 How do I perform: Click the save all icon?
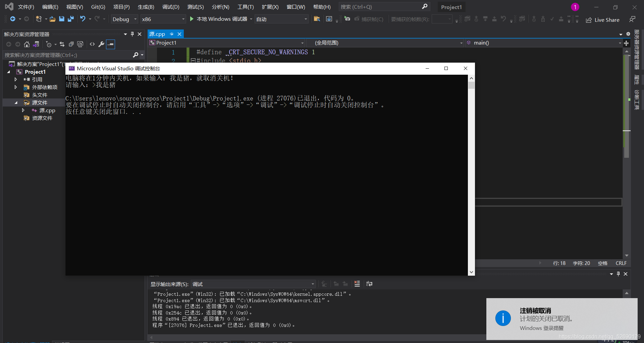[x=70, y=19]
